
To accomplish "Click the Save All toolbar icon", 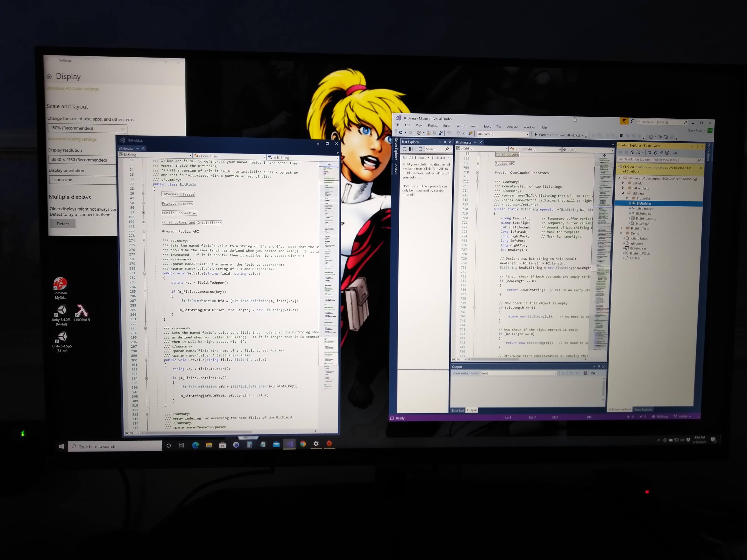I will [440, 133].
